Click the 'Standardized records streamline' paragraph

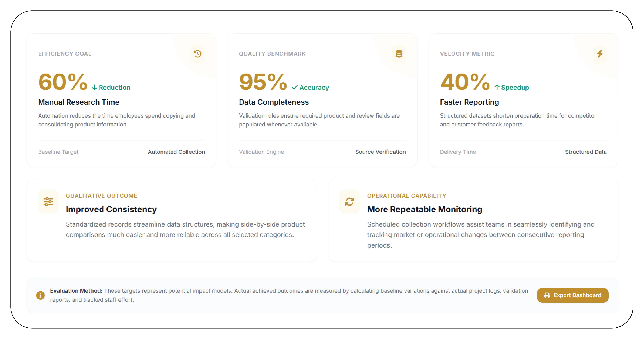(185, 230)
